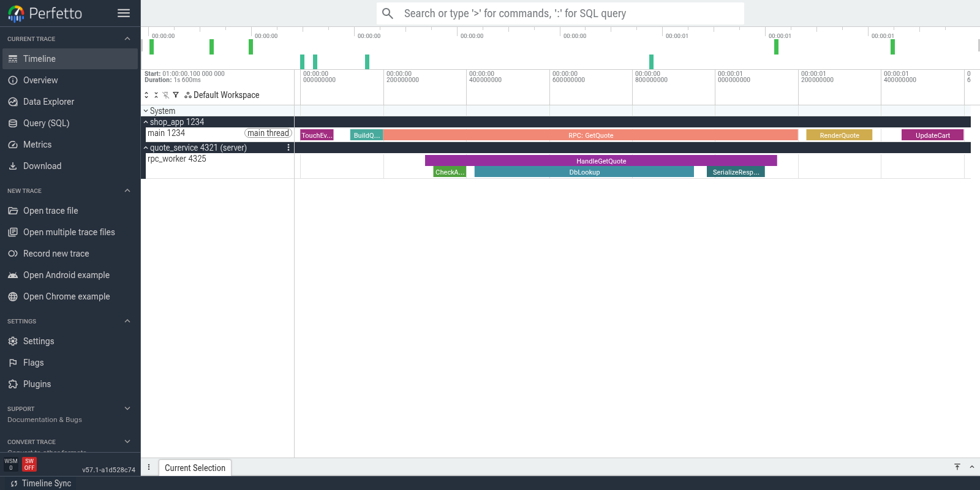Screen dimensions: 980x490
Task: Select the UpdateCart slice
Action: tap(932, 135)
